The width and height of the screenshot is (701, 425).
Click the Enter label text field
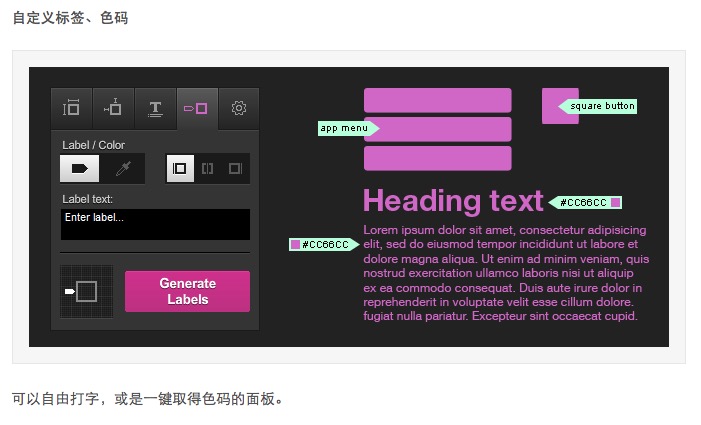(x=155, y=224)
